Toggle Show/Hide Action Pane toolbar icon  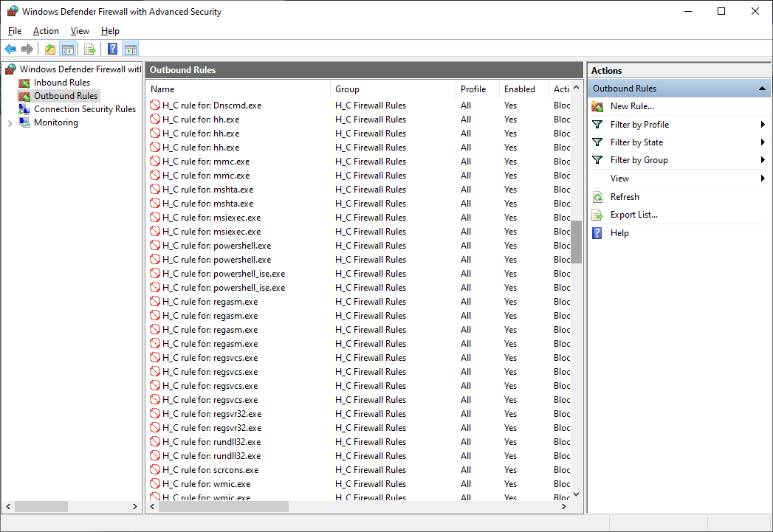[x=131, y=49]
